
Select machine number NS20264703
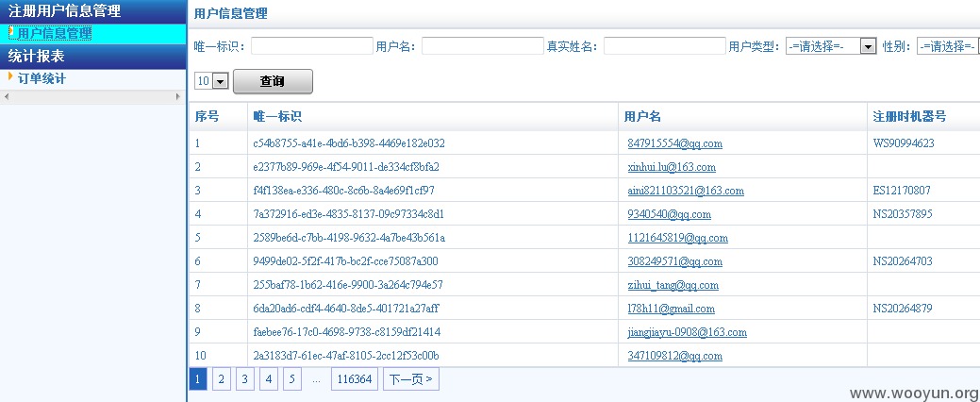tap(903, 261)
